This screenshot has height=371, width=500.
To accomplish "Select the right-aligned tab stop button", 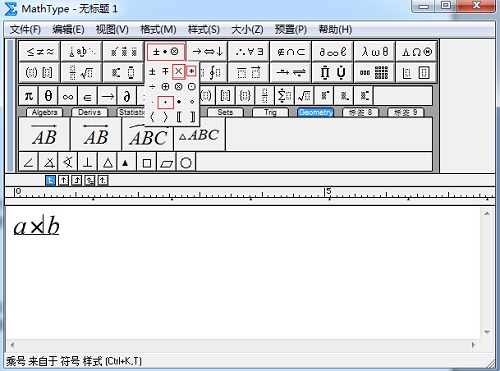I will [77, 180].
